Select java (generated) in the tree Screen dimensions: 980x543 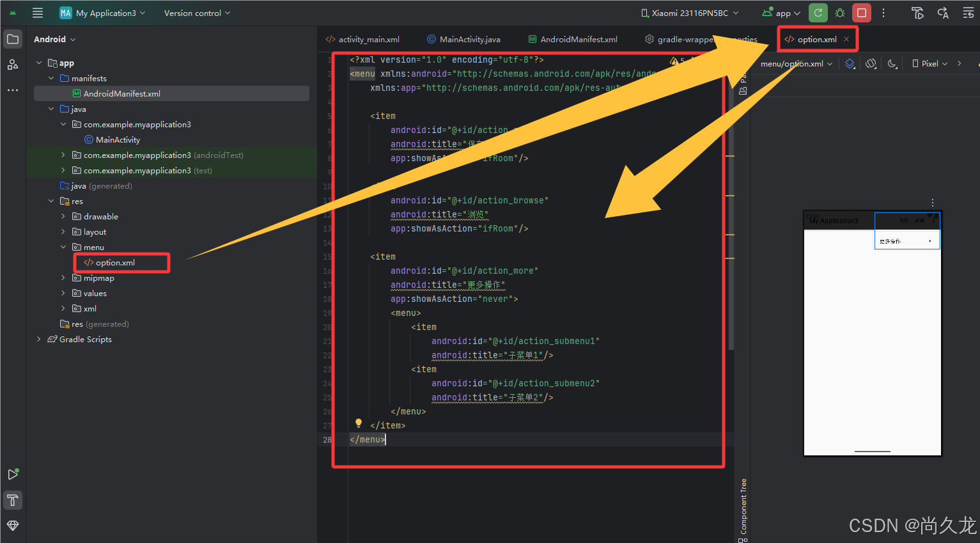point(96,185)
